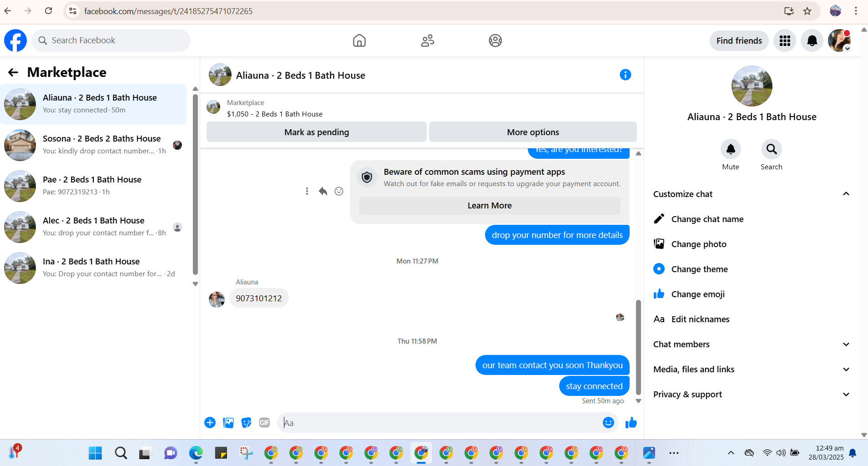Click the More options button
The width and height of the screenshot is (868, 466).
click(533, 132)
